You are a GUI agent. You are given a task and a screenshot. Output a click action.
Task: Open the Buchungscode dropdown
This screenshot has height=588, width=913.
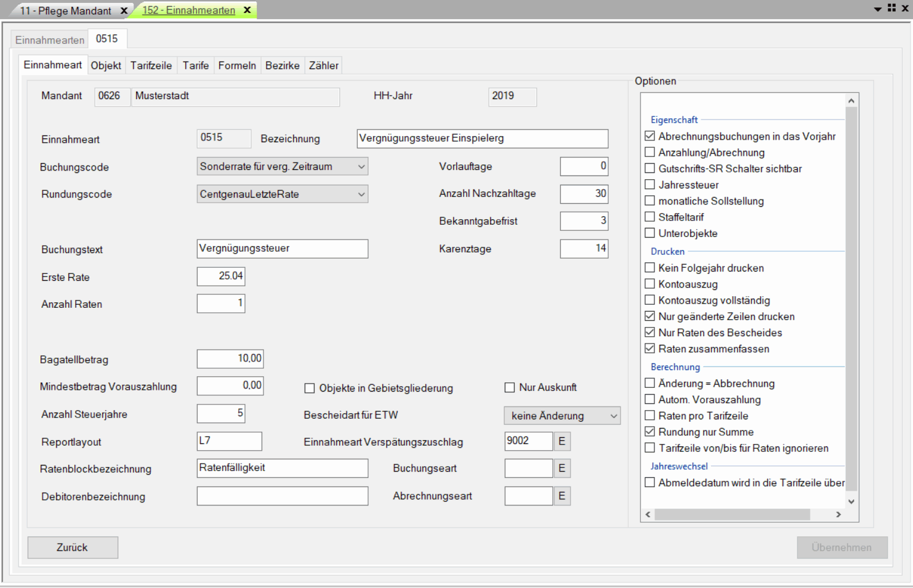(x=361, y=167)
